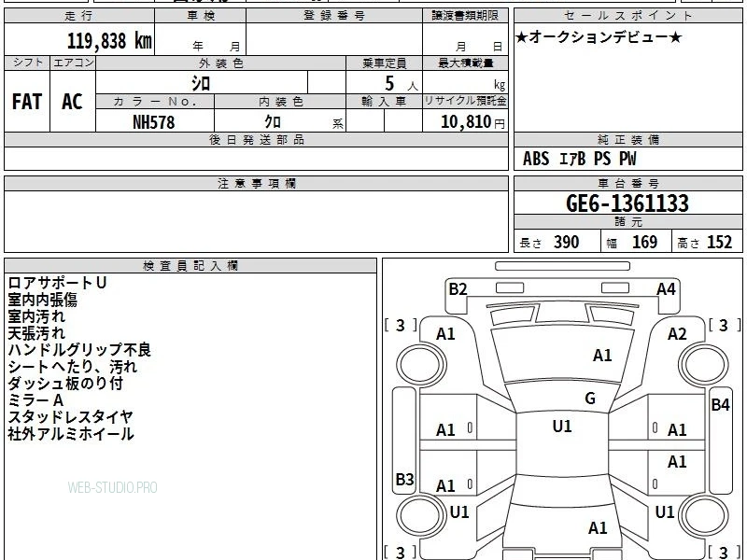Click the A2 damage mark on diagram
The width and height of the screenshot is (747, 560).
point(677,334)
